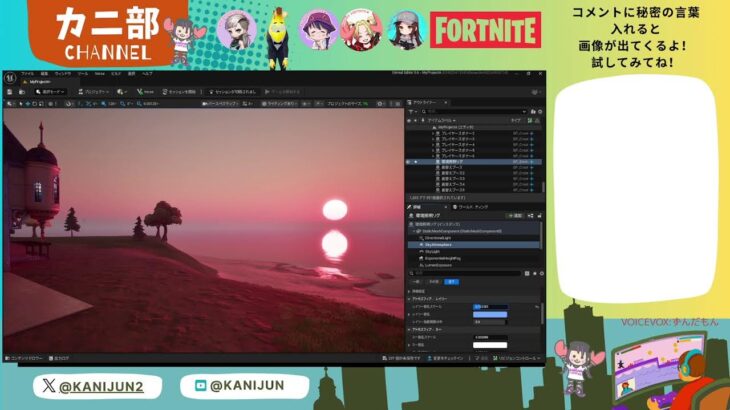
Task: Click the +追加 component button
Action: tap(515, 216)
